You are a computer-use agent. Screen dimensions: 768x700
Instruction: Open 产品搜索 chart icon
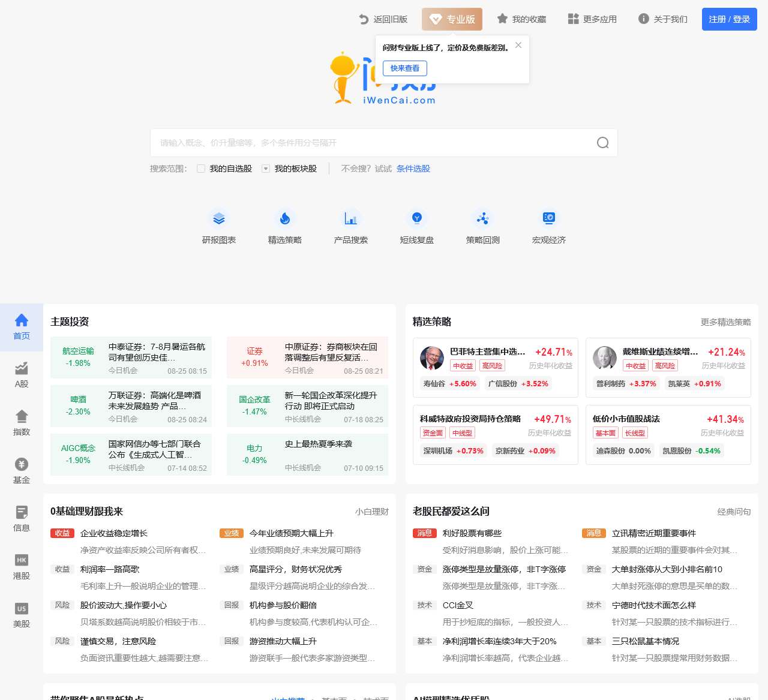click(351, 218)
